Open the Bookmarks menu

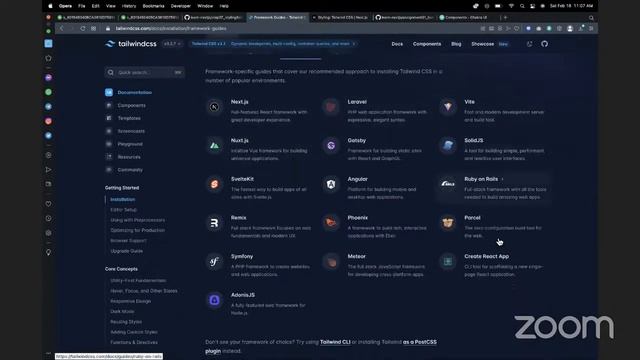(153, 6)
